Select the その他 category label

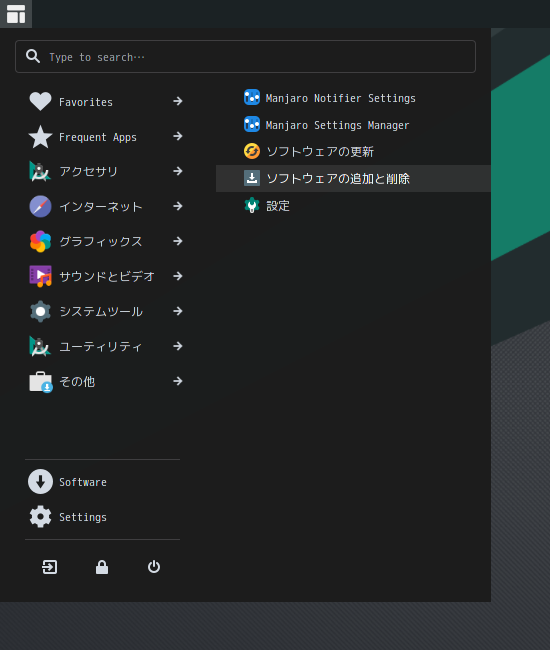click(x=77, y=381)
